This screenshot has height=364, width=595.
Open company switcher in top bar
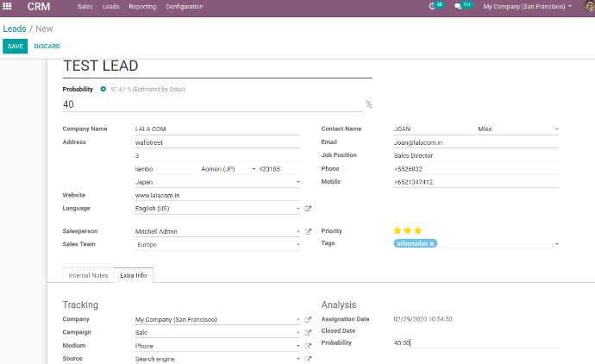[x=527, y=6]
